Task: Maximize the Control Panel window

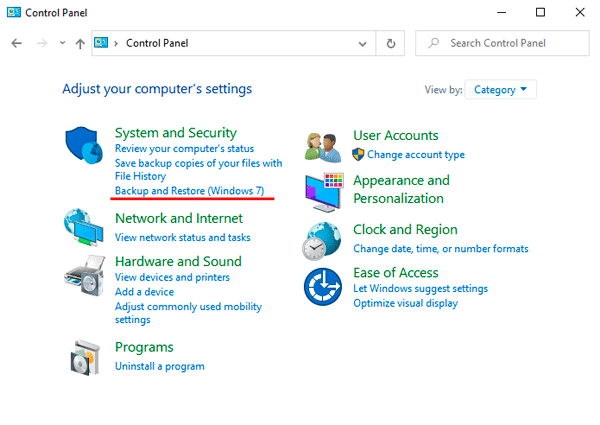Action: (x=540, y=13)
